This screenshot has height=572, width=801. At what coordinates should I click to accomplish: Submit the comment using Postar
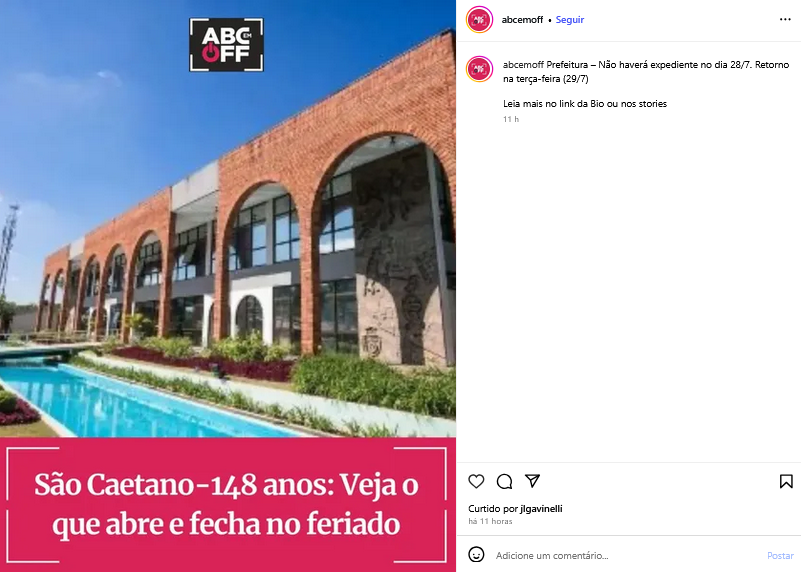tap(780, 555)
